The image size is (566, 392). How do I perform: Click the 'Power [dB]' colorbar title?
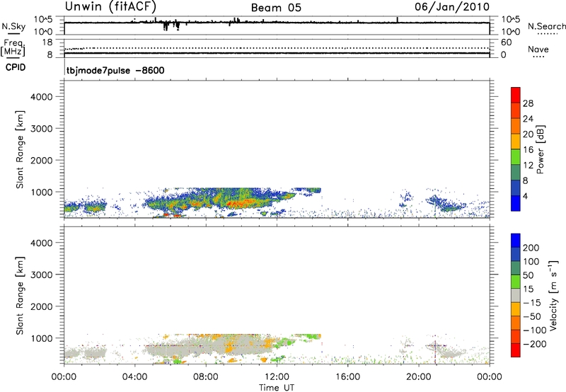click(540, 149)
